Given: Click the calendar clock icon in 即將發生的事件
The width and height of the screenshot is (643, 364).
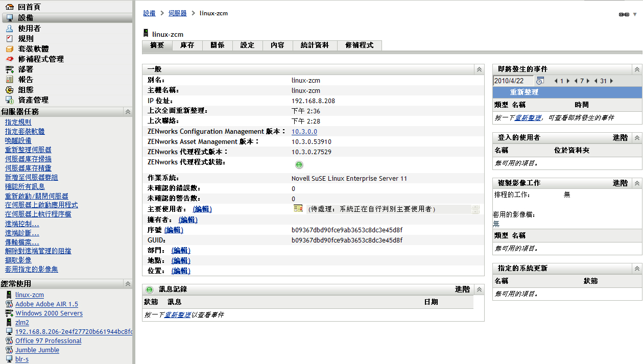Looking at the screenshot, I should pyautogui.click(x=540, y=80).
